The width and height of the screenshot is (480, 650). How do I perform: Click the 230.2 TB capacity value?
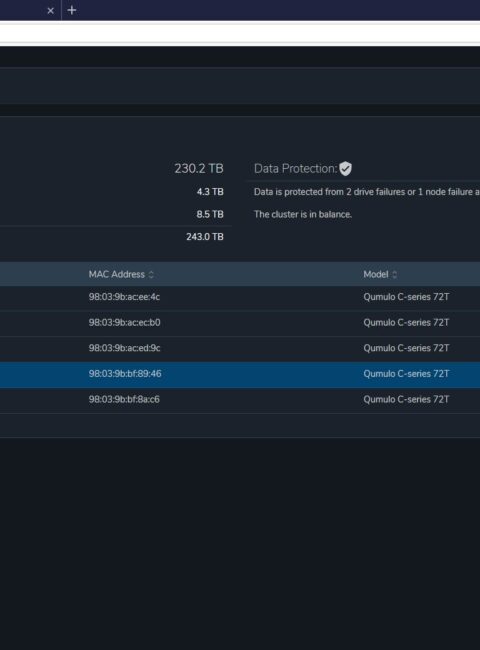click(x=199, y=169)
